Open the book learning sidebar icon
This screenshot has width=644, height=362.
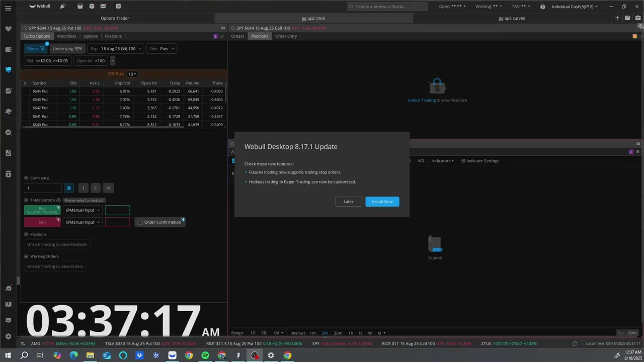click(x=8, y=304)
